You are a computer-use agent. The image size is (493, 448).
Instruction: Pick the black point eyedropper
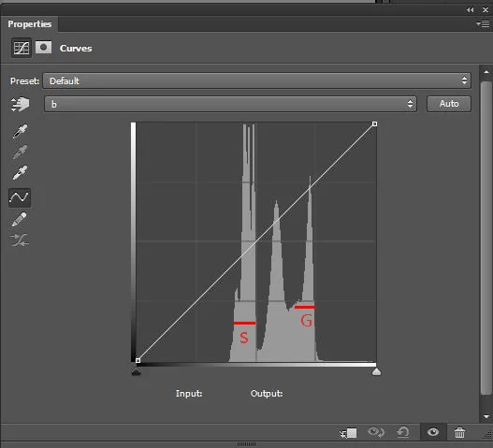point(20,131)
